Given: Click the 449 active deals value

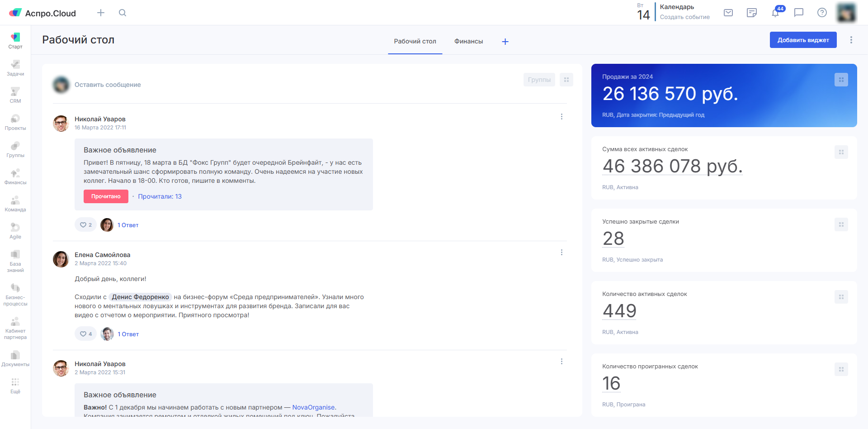Looking at the screenshot, I should (x=619, y=311).
